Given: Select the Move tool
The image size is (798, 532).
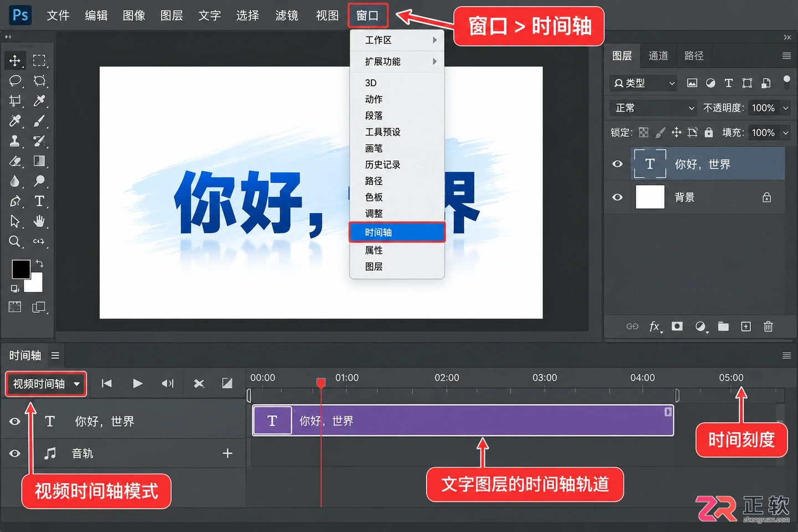Looking at the screenshot, I should pyautogui.click(x=15, y=60).
